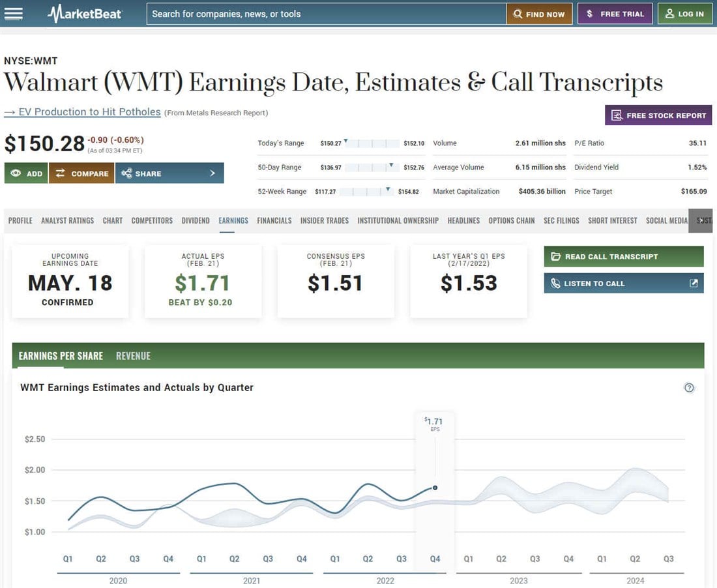Click the chart help question mark icon
The height and width of the screenshot is (588, 717).
tap(689, 388)
